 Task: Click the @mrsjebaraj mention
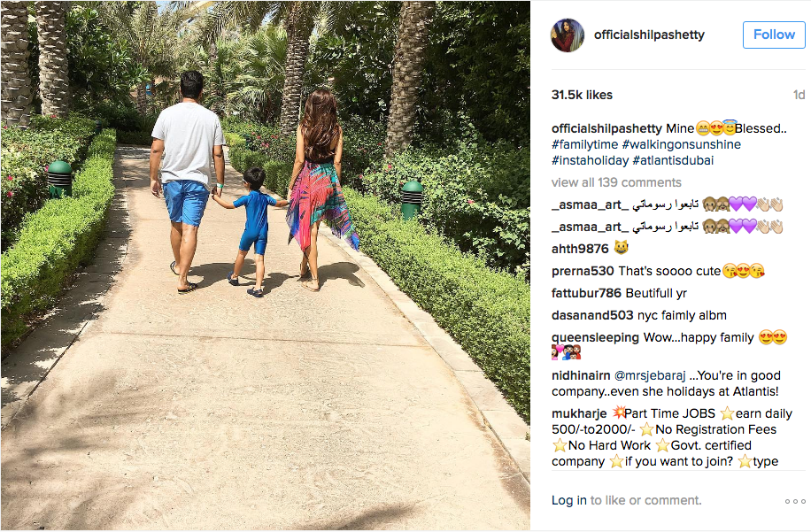(x=650, y=375)
